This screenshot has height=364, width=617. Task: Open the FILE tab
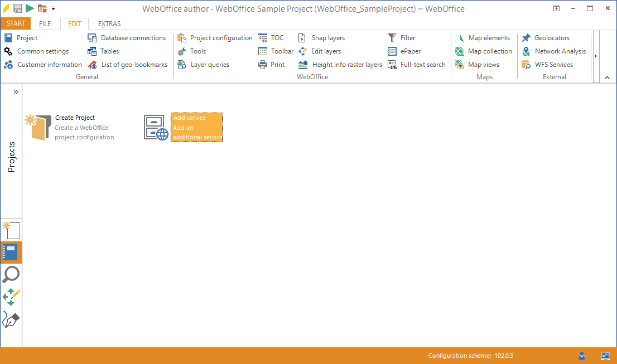[45, 24]
